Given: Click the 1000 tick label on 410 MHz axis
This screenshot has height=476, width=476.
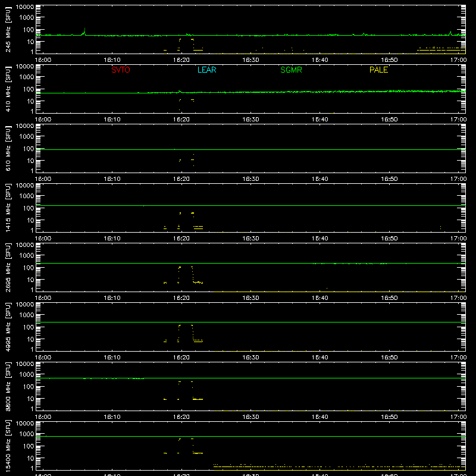Looking at the screenshot, I should (x=27, y=77).
